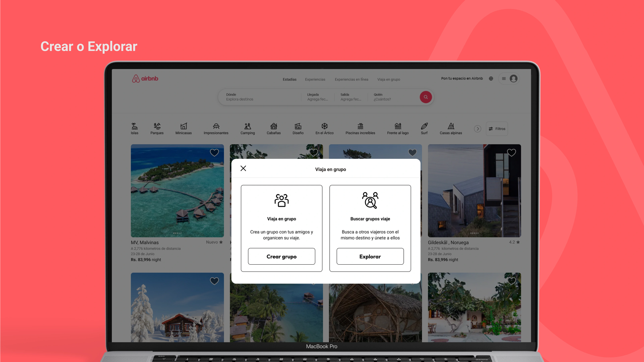The height and width of the screenshot is (362, 644).
Task: Click the MV, Malvinas listing title
Action: (x=145, y=242)
